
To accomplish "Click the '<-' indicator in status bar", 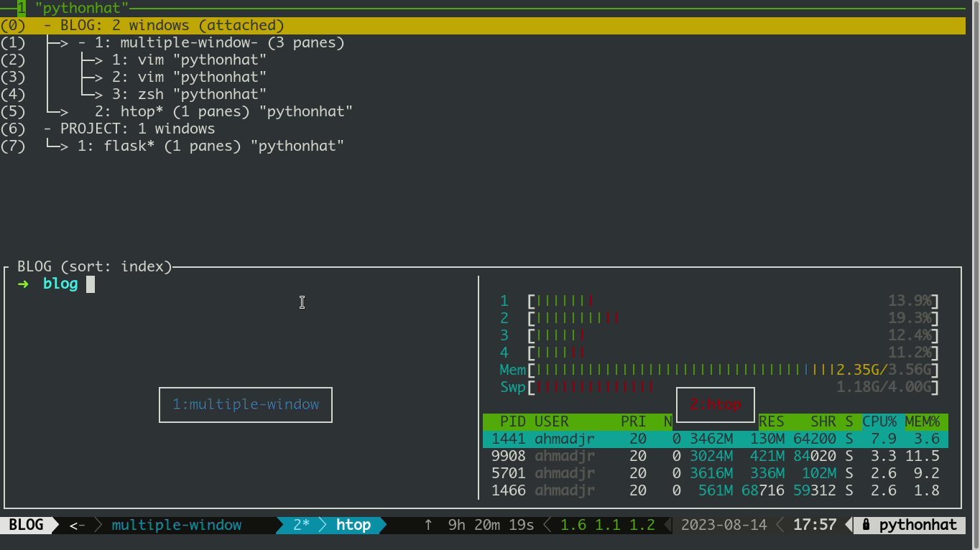I will tap(77, 525).
